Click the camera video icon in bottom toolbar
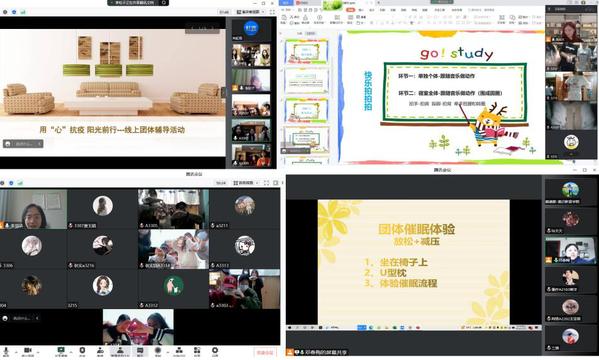The image size is (599, 360). click(x=28, y=350)
